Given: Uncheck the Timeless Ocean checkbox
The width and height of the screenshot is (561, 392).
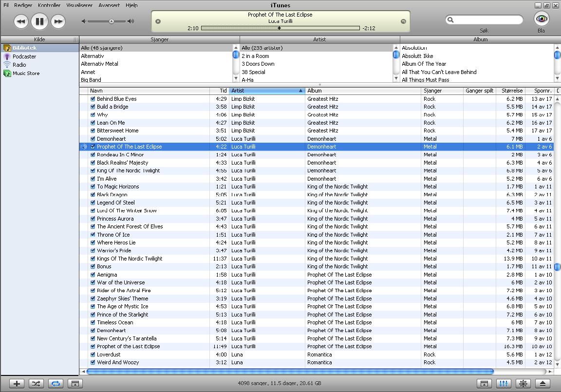Looking at the screenshot, I should click(x=93, y=322).
